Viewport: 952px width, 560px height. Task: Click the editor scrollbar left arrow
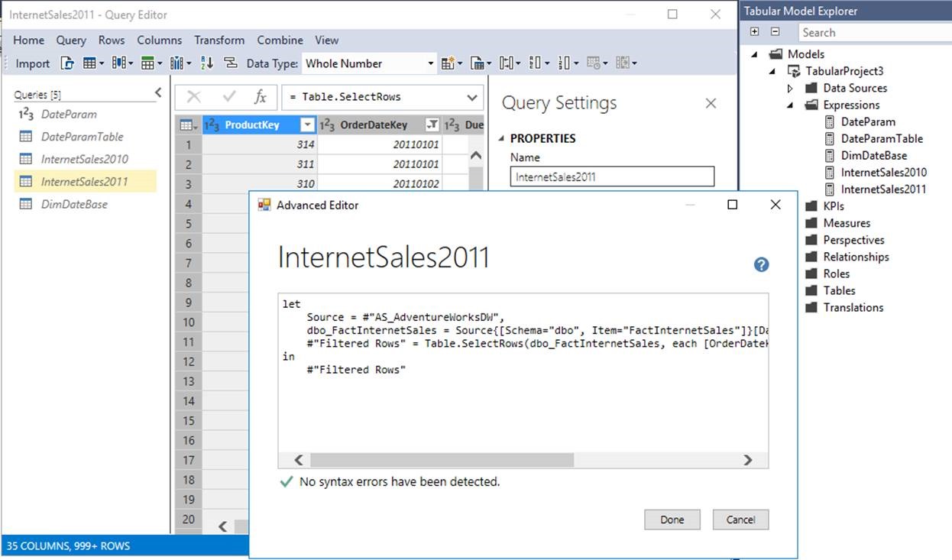[x=299, y=460]
